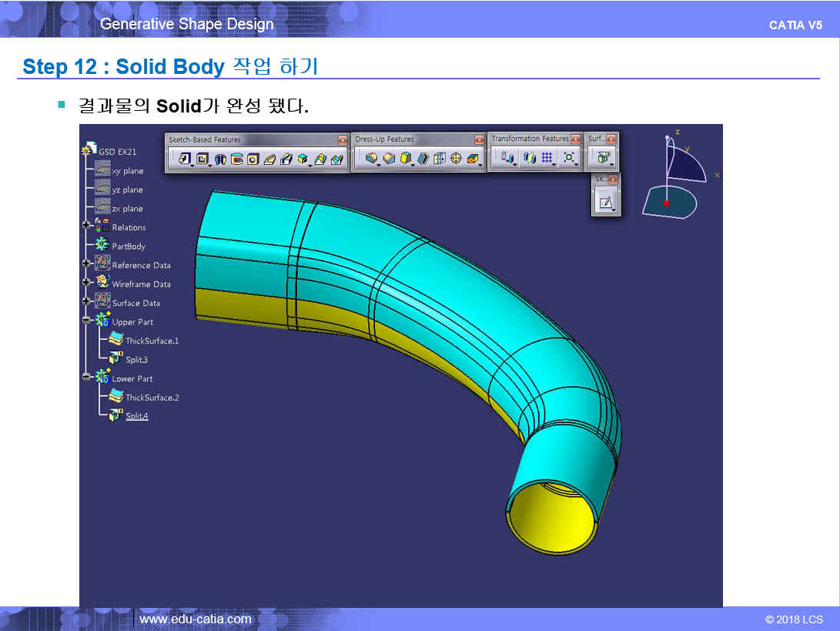Click the Thread/Tap icon
The width and height of the screenshot is (840, 631).
[457, 159]
